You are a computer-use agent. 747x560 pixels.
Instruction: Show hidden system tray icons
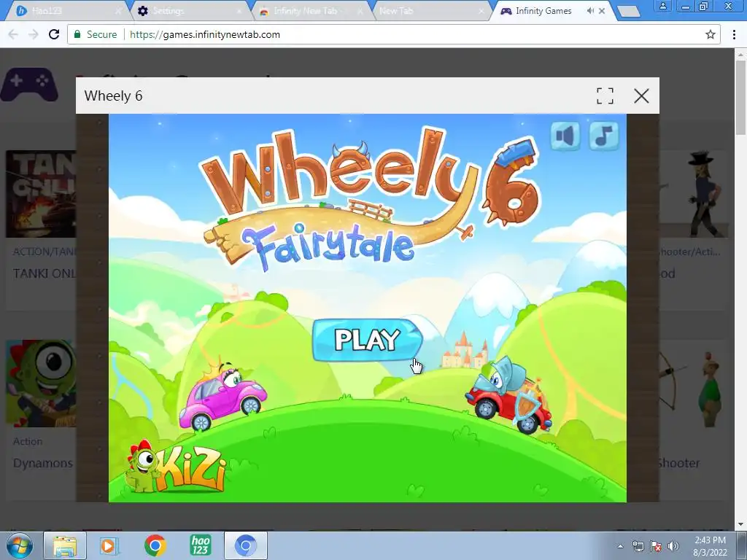click(620, 547)
